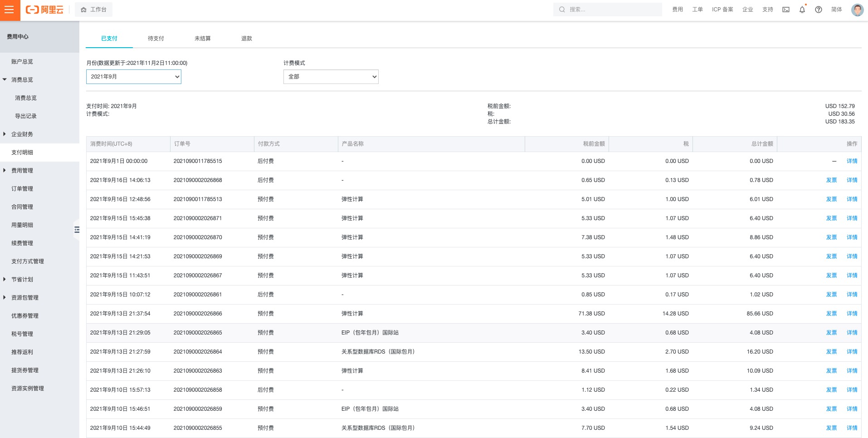Click the 71.38 USD pre-tax amount
868x438 pixels.
591,314
